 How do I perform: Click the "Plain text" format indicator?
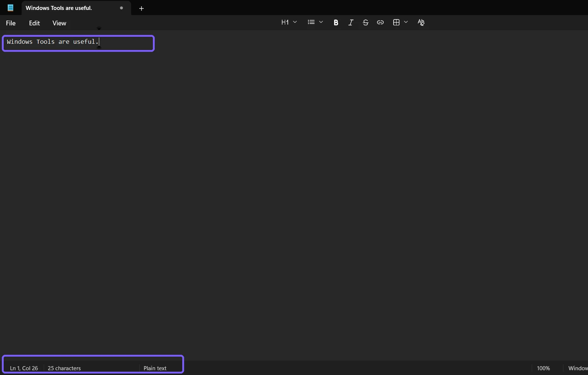tap(155, 368)
